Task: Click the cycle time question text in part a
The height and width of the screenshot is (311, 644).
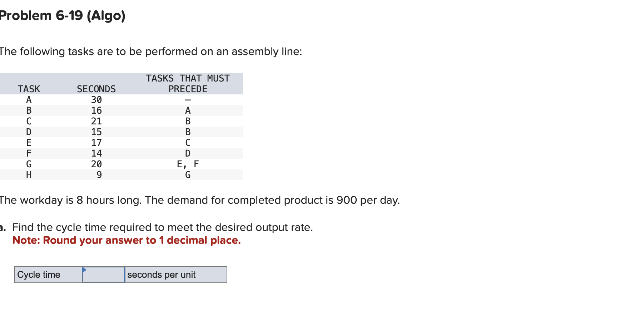Action: 163,227
